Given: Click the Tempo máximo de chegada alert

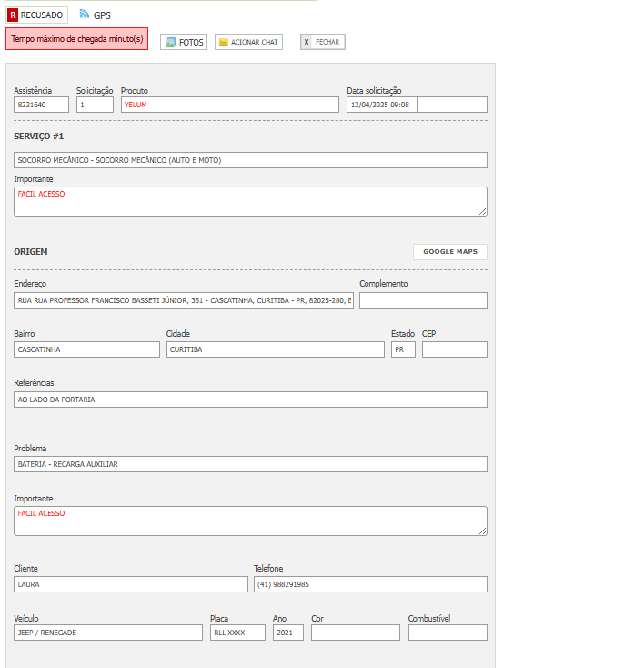Looking at the screenshot, I should 77,39.
